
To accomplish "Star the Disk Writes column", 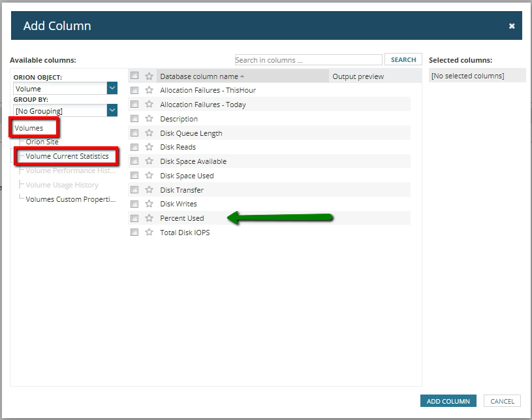I will coord(149,204).
